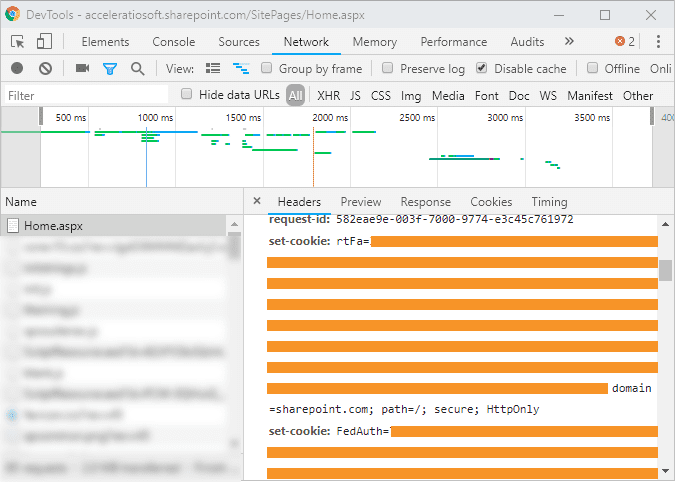Open the network search magnifier

pyautogui.click(x=138, y=69)
